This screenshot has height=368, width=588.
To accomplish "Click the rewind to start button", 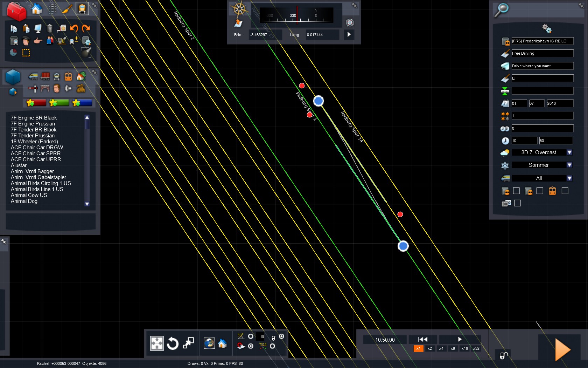I will click(423, 339).
